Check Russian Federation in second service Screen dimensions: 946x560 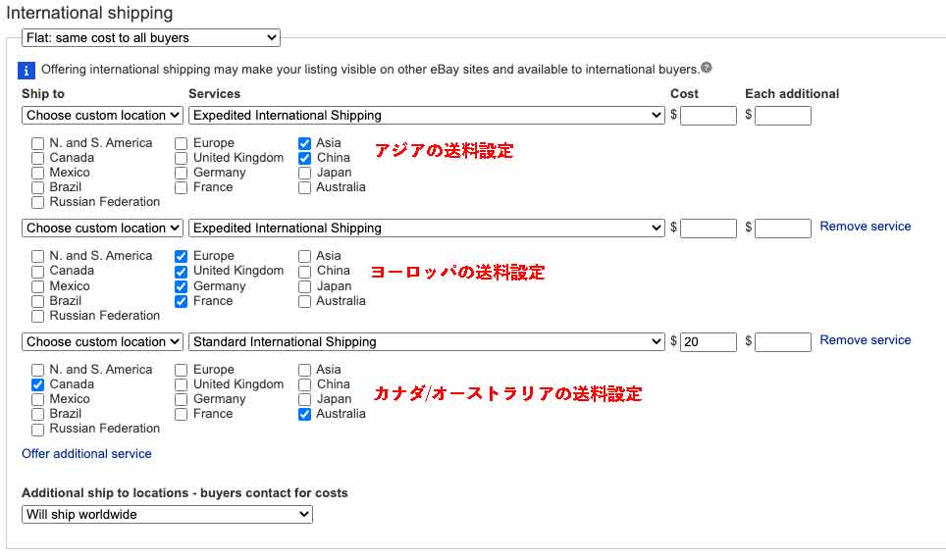coord(37,316)
